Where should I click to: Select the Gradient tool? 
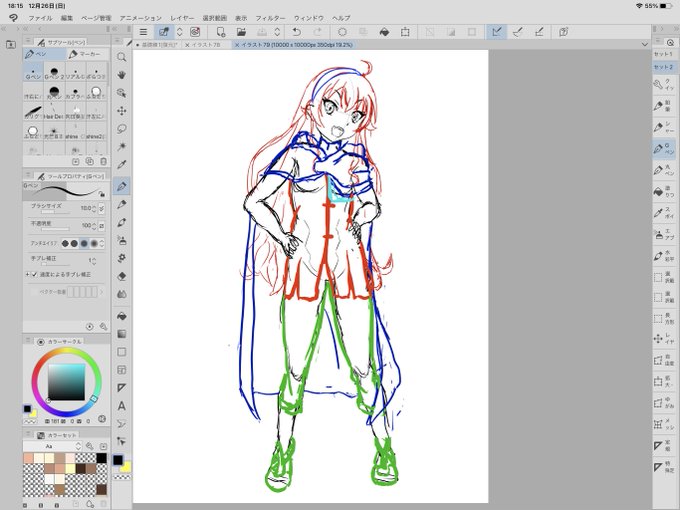click(122, 334)
